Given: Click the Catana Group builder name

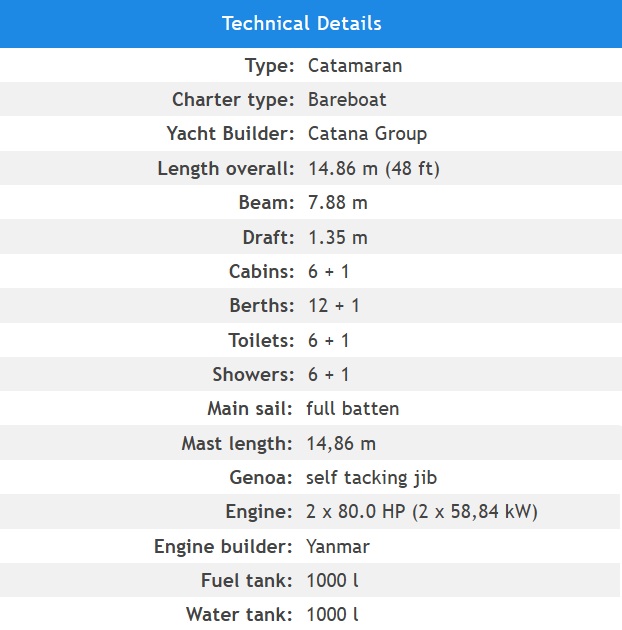Looking at the screenshot, I should click(x=367, y=134).
